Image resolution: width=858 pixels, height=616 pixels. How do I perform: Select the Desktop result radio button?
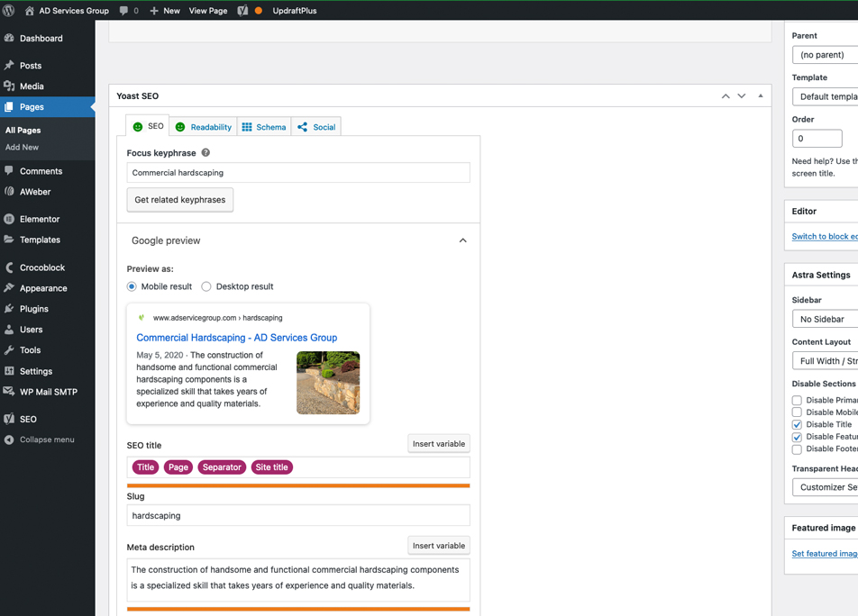click(x=206, y=286)
